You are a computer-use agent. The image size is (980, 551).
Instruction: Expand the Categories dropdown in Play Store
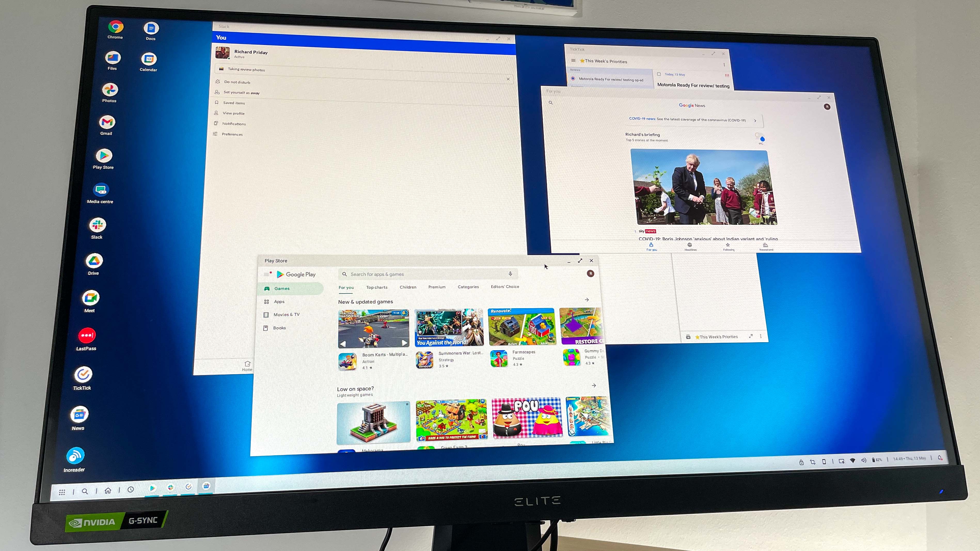pos(468,287)
